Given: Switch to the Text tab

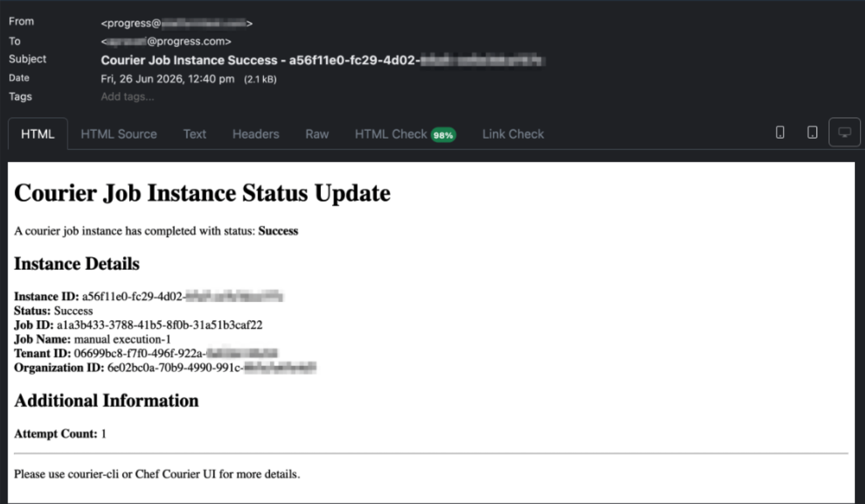Looking at the screenshot, I should click(195, 134).
